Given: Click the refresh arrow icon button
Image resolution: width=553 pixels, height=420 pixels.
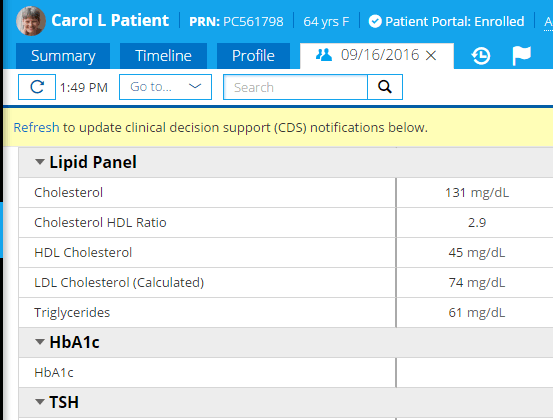Looking at the screenshot, I should point(37,87).
